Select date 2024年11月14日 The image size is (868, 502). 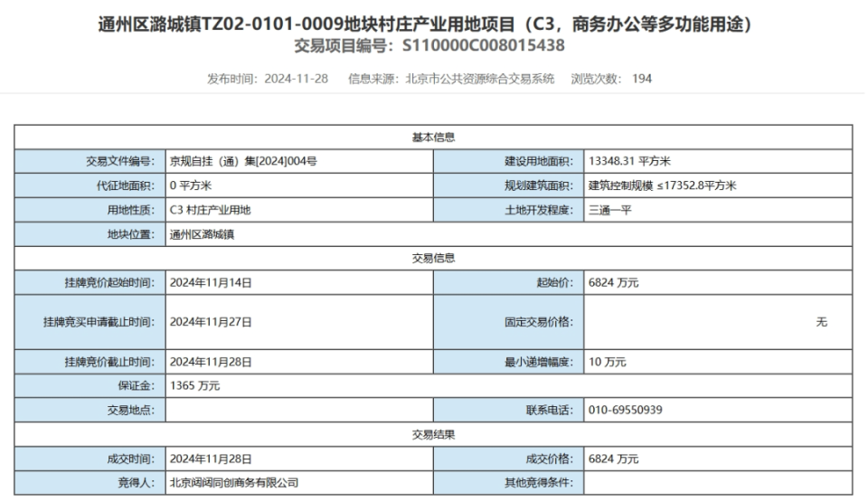211,282
